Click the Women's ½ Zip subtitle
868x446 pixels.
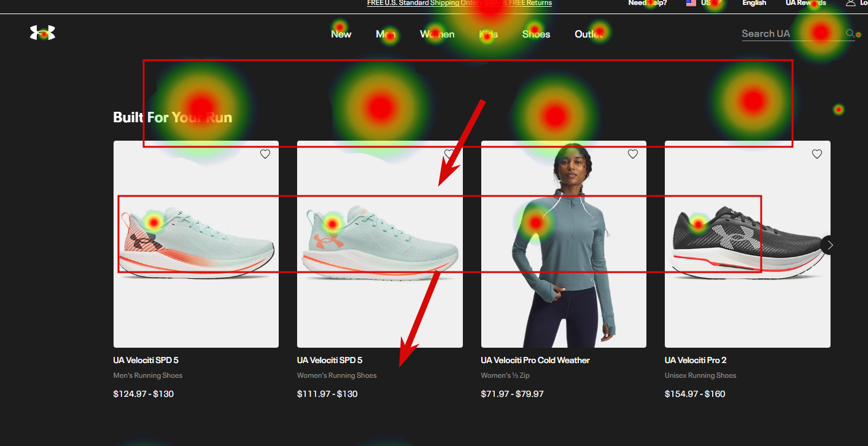tap(505, 375)
